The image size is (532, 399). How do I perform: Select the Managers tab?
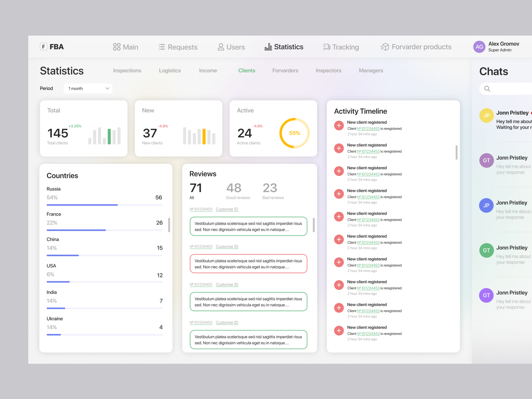(x=371, y=70)
